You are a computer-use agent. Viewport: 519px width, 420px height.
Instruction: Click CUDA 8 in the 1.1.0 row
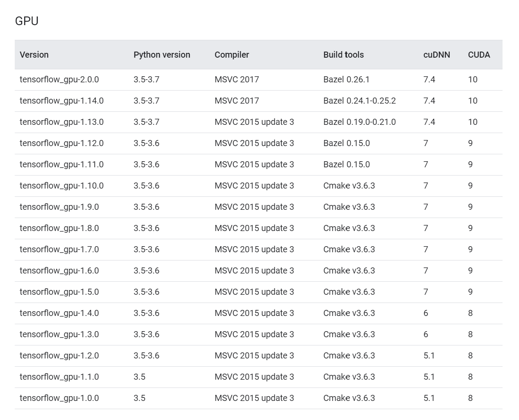[x=470, y=377]
